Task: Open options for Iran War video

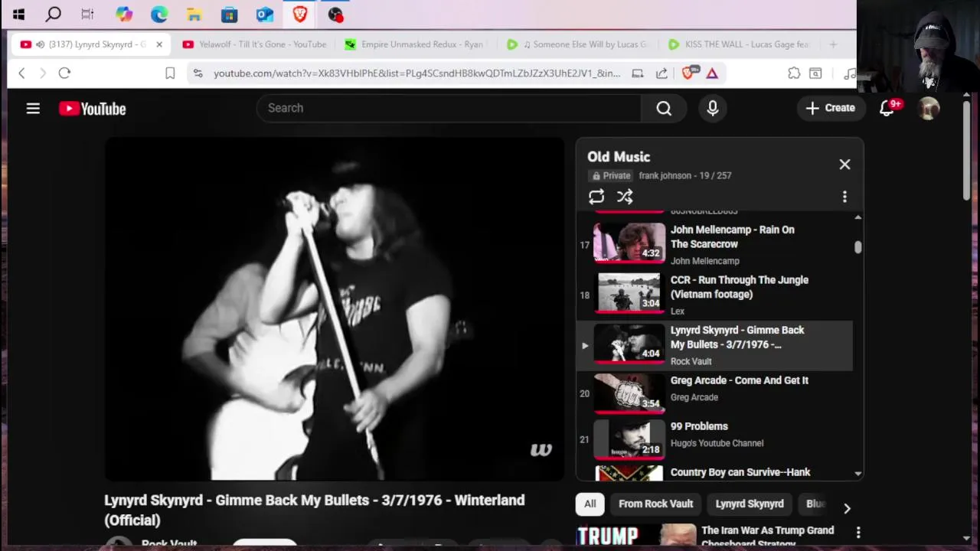Action: (858, 533)
